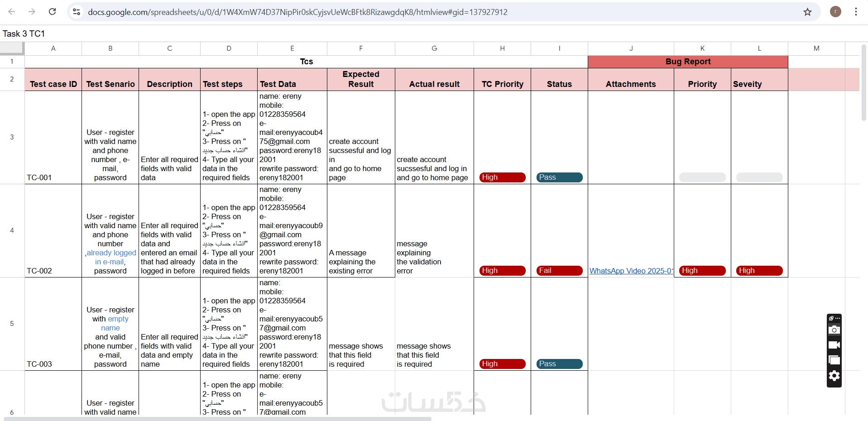
Task: Click the "Expected Result" header cell
Action: (361, 80)
